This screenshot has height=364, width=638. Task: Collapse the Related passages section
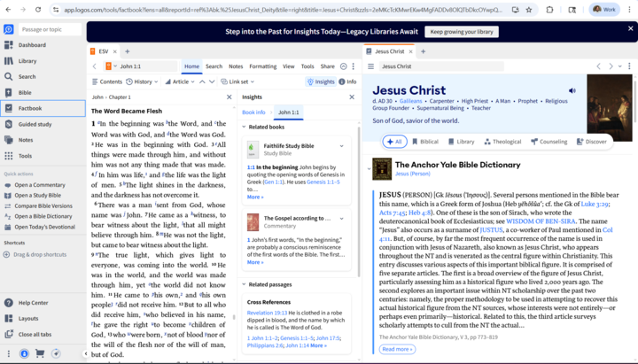[245, 284]
